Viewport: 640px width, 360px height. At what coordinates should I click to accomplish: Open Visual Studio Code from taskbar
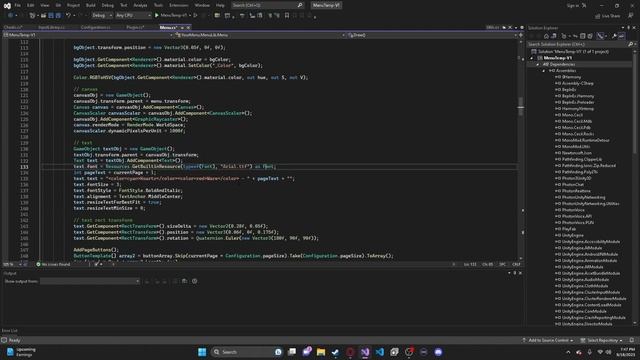380,352
